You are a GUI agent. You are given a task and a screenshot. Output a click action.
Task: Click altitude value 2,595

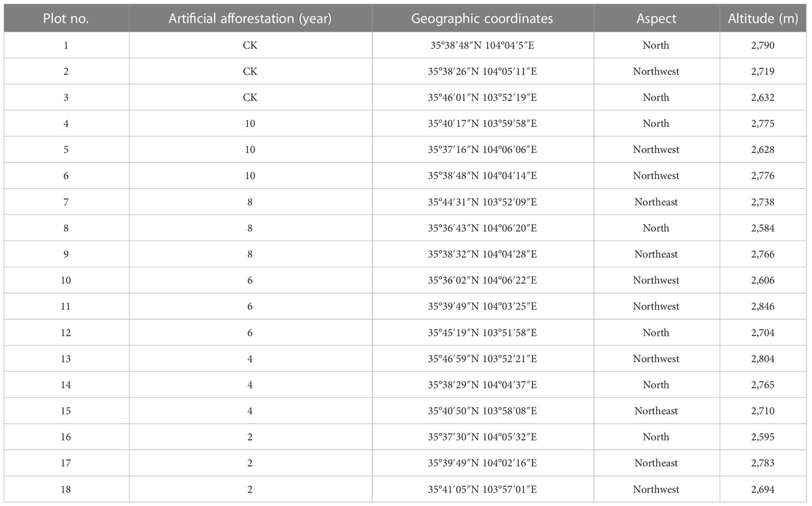coord(763,437)
